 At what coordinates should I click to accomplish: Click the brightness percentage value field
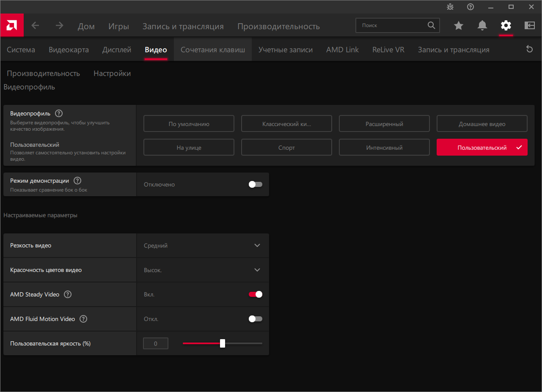pos(156,343)
